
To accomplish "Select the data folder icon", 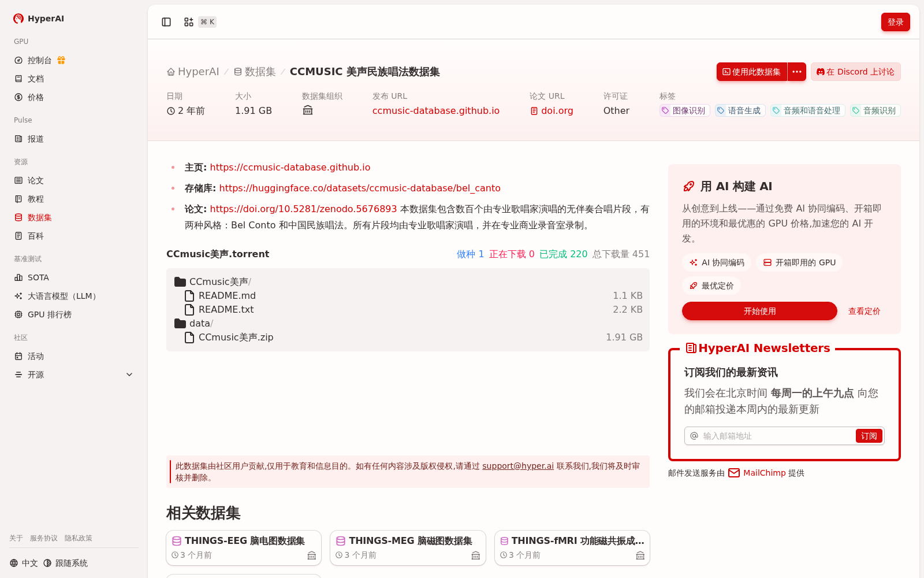I will click(180, 324).
